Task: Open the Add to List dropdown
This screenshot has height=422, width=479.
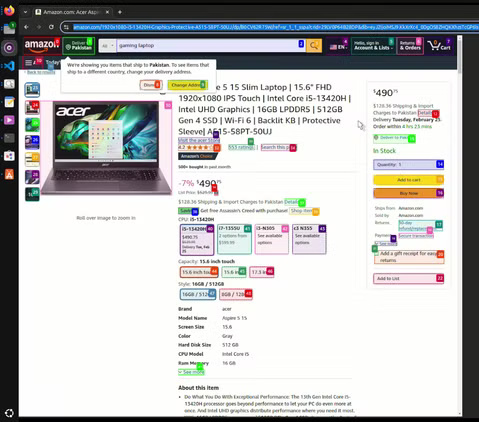Action: tap(408, 278)
